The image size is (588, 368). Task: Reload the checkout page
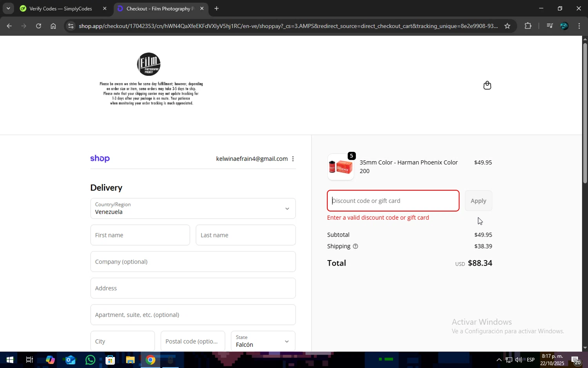(x=38, y=26)
